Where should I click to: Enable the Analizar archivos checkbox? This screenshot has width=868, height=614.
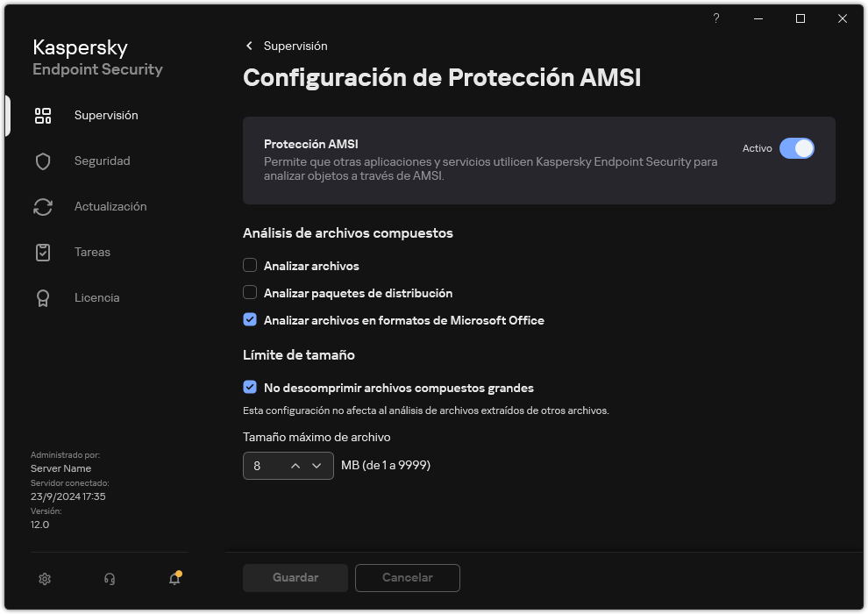[250, 265]
